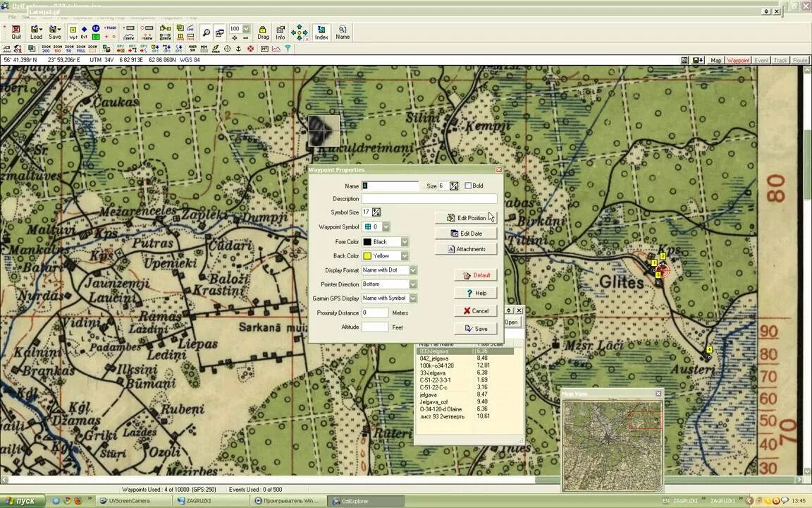Switch to the Route tab
This screenshot has width=812, height=508.
(x=799, y=60)
